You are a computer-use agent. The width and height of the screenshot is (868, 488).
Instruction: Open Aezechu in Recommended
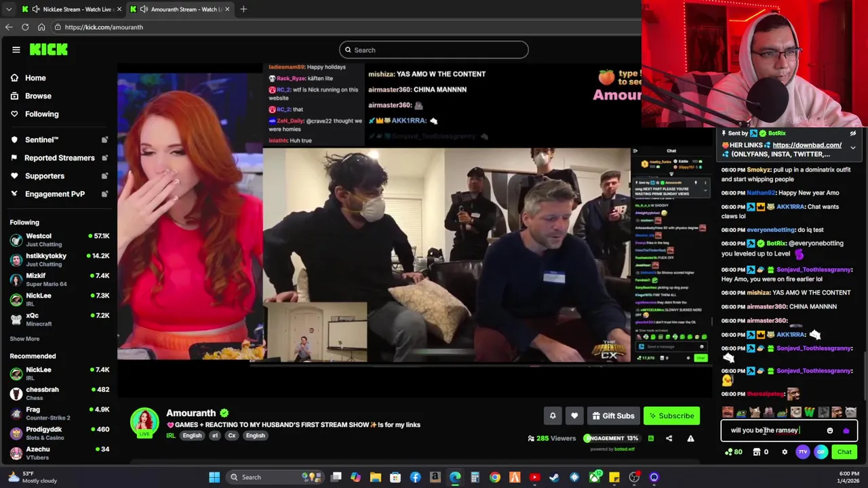pos(60,453)
